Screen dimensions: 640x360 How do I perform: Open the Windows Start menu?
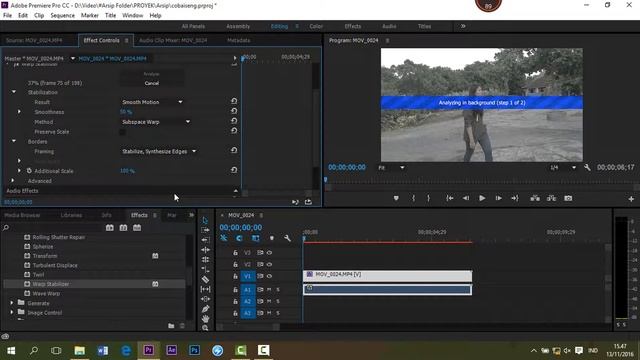11,350
